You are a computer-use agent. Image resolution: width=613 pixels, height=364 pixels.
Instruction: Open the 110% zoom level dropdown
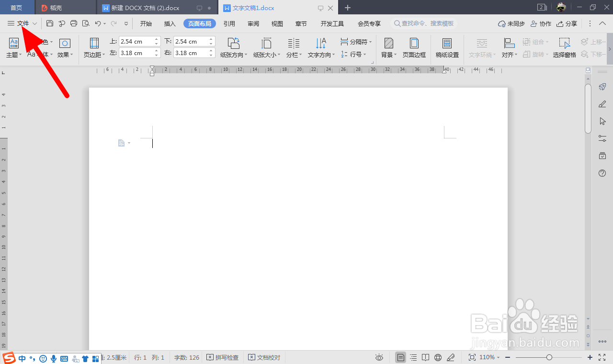click(x=490, y=357)
